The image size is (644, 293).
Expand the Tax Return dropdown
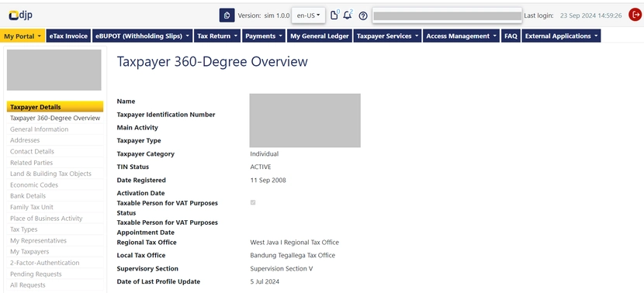click(217, 36)
